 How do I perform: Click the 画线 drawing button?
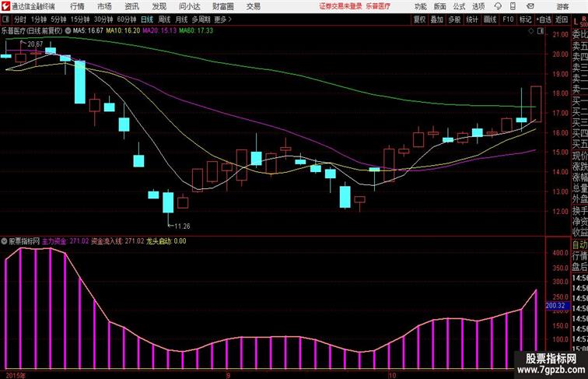tap(490, 19)
